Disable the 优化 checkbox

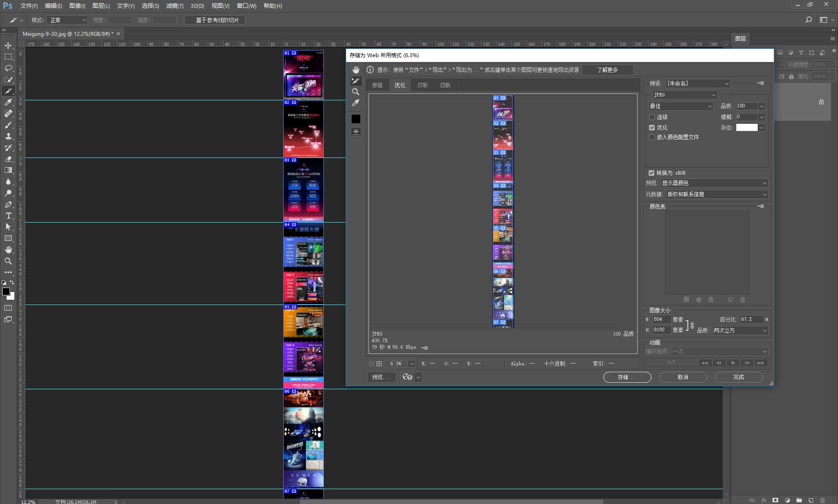pos(652,127)
